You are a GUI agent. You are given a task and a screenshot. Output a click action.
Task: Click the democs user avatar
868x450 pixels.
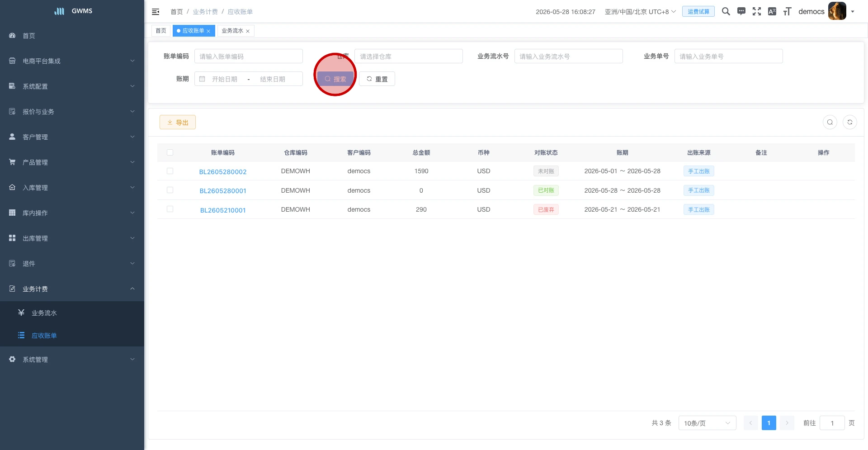click(837, 11)
